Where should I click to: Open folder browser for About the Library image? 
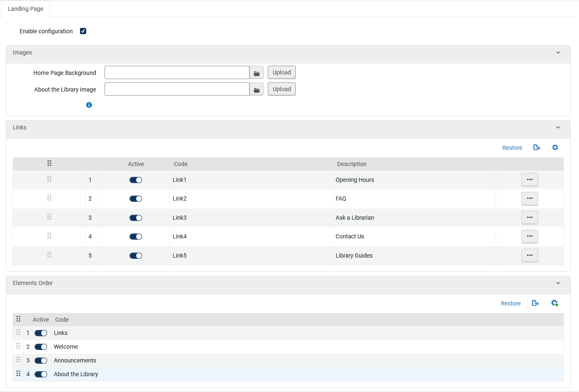click(257, 89)
